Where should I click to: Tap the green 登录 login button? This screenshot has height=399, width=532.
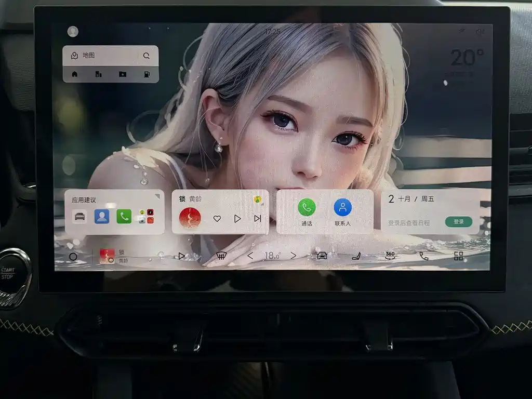[458, 222]
